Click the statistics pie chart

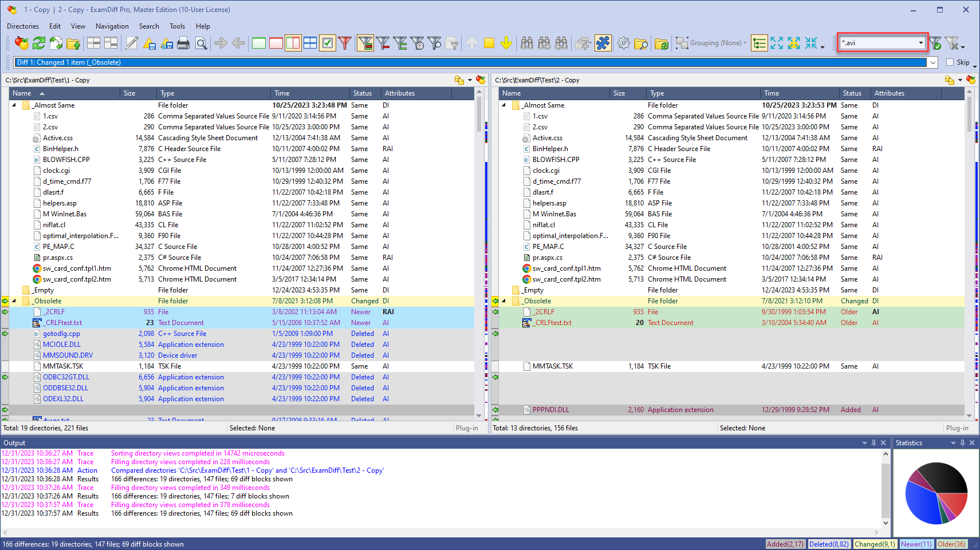(936, 493)
